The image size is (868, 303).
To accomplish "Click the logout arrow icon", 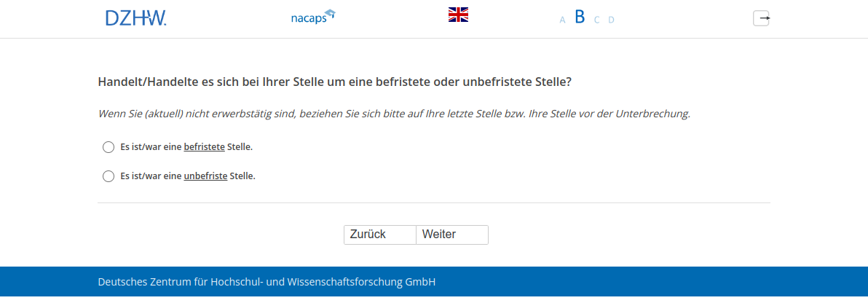I will click(x=761, y=18).
